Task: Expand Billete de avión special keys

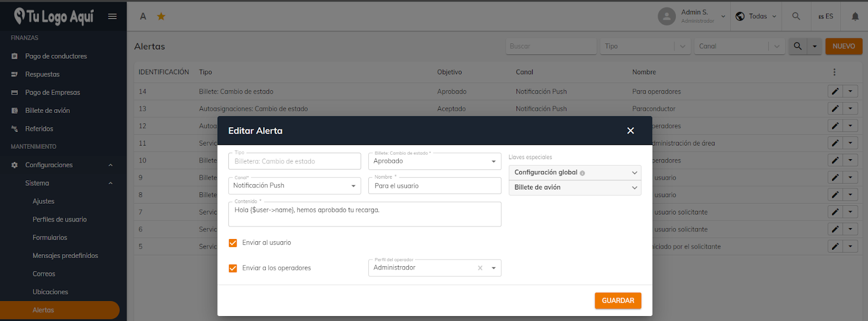Action: point(575,187)
